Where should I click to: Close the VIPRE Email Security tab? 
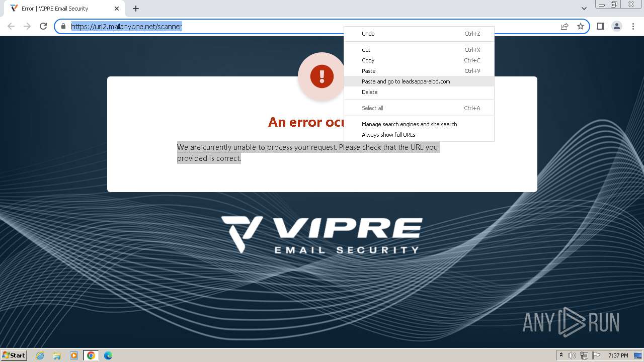tap(117, 9)
